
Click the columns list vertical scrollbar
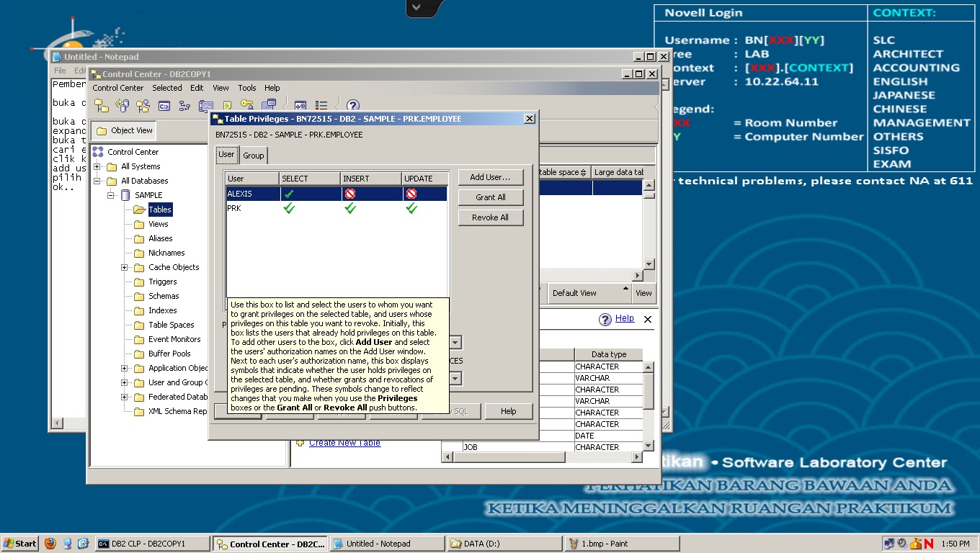pyautogui.click(x=649, y=407)
